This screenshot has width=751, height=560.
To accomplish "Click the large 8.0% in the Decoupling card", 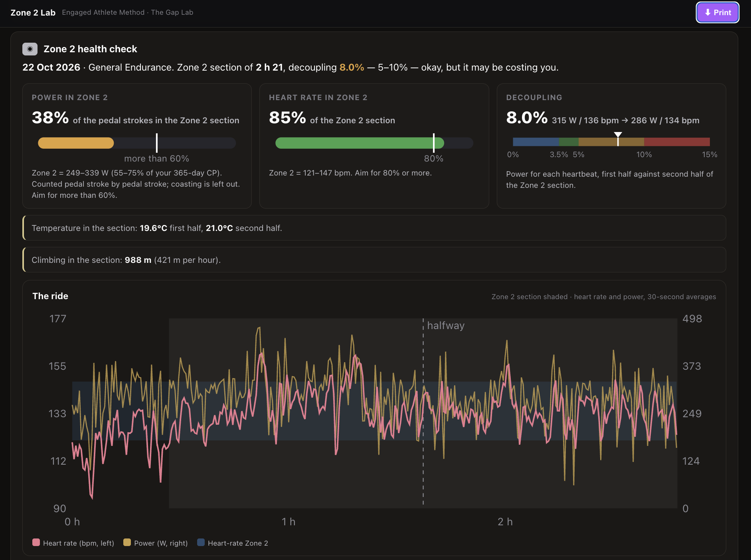I will [x=527, y=118].
